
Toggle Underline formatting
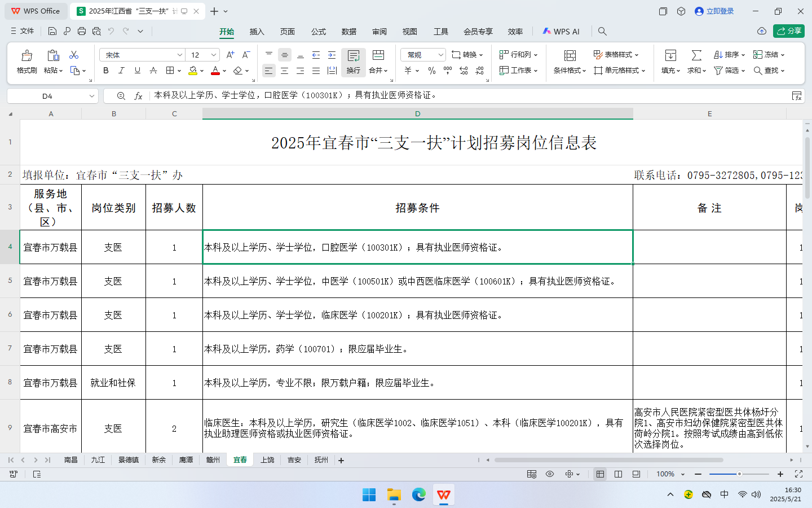[137, 71]
